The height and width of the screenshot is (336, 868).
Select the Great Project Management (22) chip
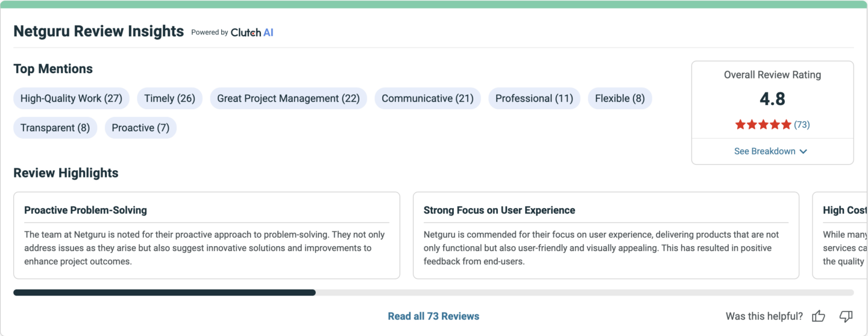point(288,98)
